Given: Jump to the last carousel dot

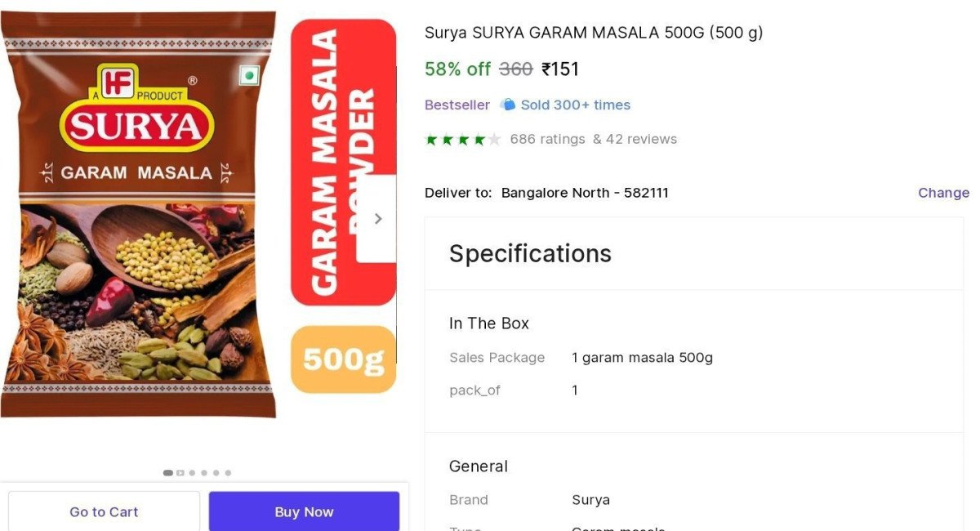Looking at the screenshot, I should (x=228, y=473).
